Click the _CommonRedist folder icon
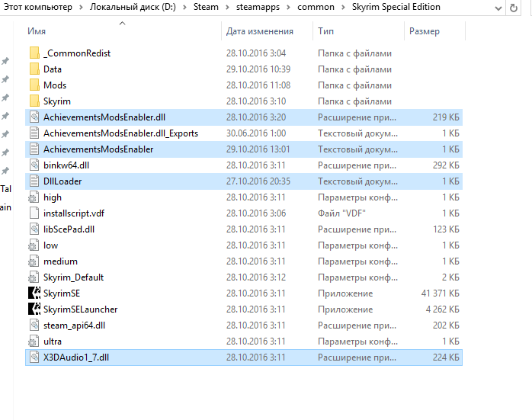 pyautogui.click(x=34, y=53)
